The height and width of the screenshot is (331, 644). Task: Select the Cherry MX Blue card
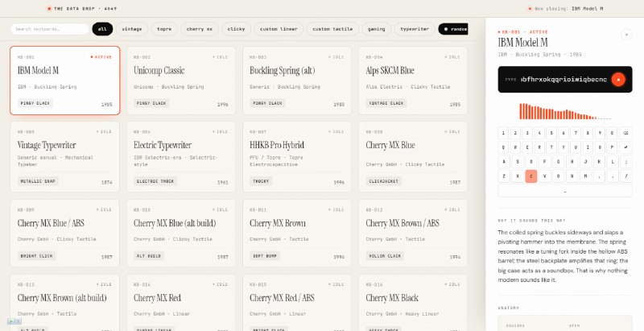[x=413, y=156]
